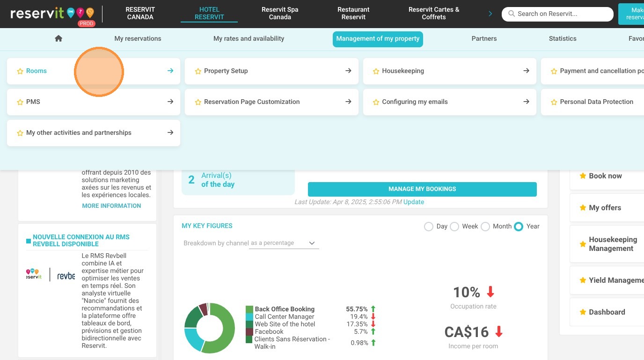Open the Statistics menu
The height and width of the screenshot is (360, 644).
point(563,39)
